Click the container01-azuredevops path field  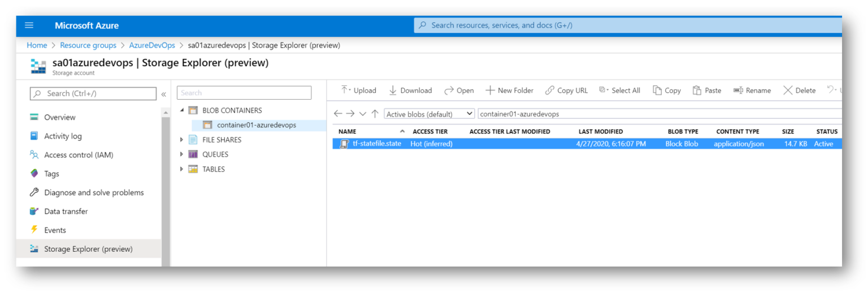(659, 114)
